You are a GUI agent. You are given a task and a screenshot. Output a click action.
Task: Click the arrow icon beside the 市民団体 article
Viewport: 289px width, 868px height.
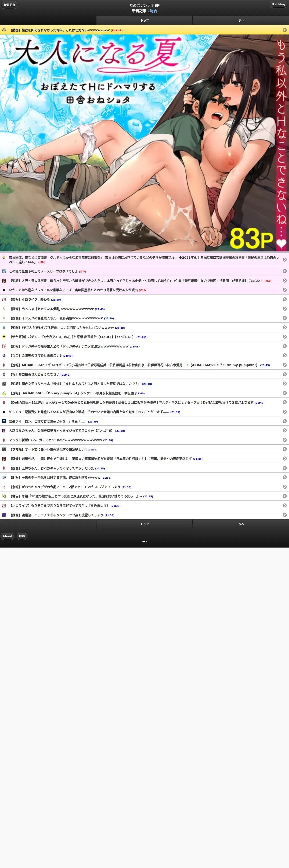coord(285,259)
